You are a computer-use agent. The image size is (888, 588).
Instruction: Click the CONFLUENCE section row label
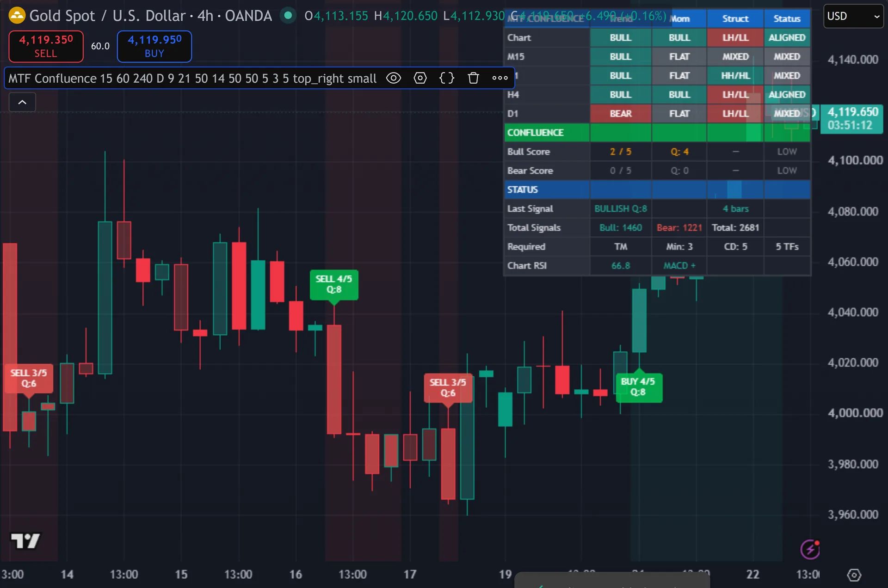pyautogui.click(x=535, y=133)
